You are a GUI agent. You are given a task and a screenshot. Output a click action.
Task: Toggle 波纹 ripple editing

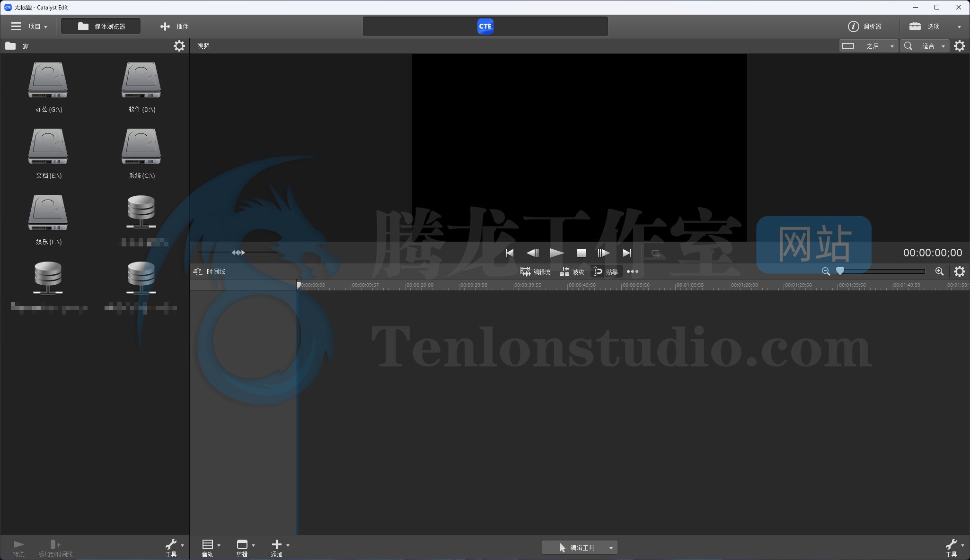[x=572, y=271]
